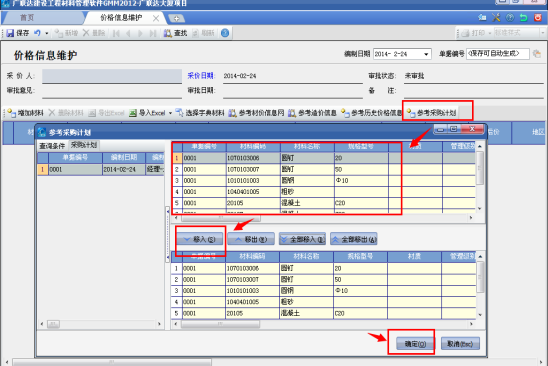This screenshot has width=548, height=366.
Task: Click 参考历史价格信息 button
Action: (x=372, y=113)
